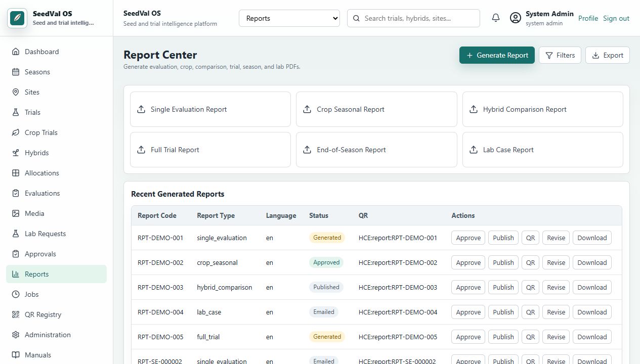The height and width of the screenshot is (364, 640).
Task: Open the Reports navigation dropdown
Action: coord(289,18)
